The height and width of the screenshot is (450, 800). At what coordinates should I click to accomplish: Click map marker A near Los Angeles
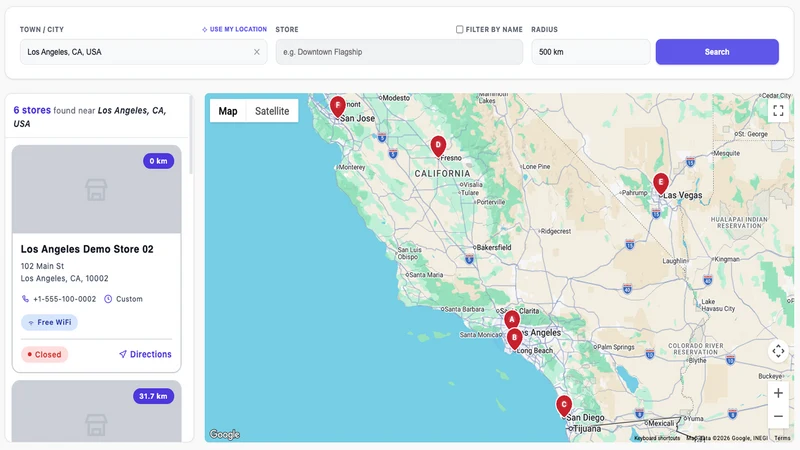(x=512, y=319)
